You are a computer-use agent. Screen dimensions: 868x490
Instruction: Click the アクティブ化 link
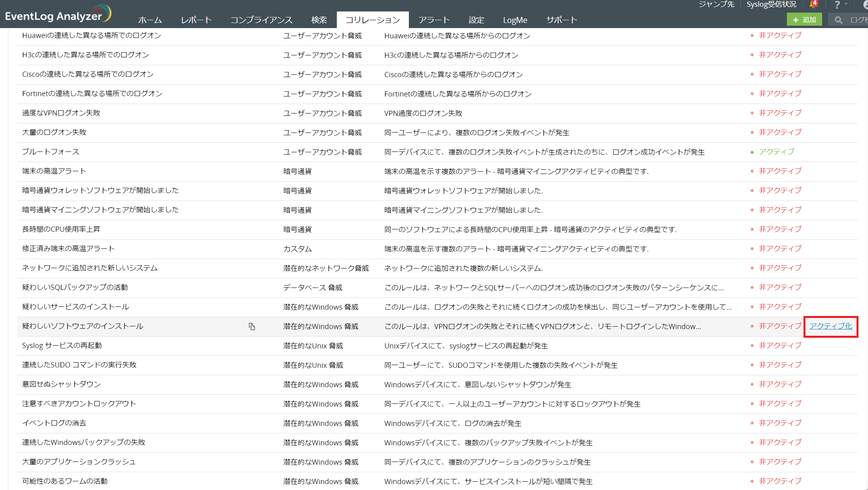click(x=830, y=326)
